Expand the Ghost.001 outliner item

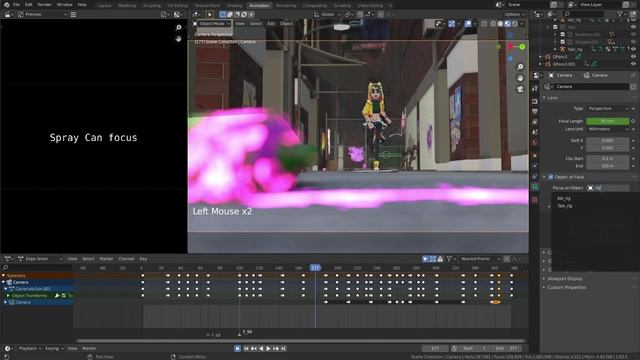point(540,64)
